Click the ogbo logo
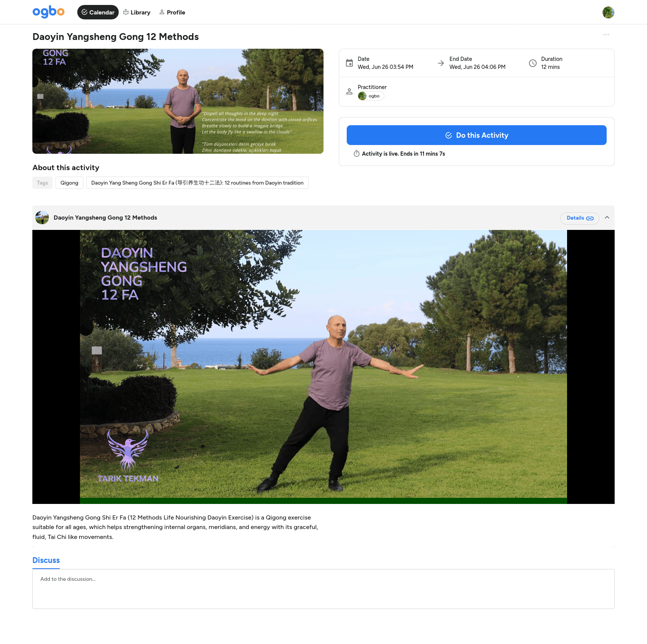The image size is (647, 644). tap(48, 12)
